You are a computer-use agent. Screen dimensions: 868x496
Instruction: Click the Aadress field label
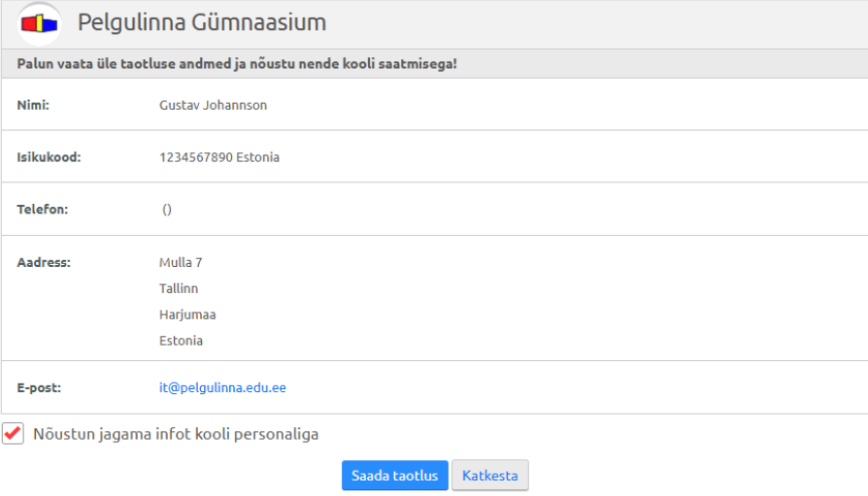pyautogui.click(x=45, y=262)
